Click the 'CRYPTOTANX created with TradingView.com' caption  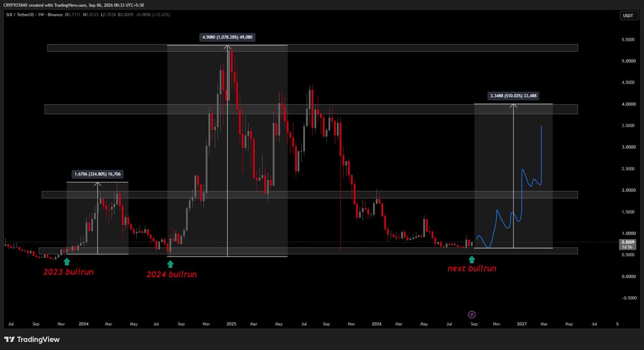[45, 5]
